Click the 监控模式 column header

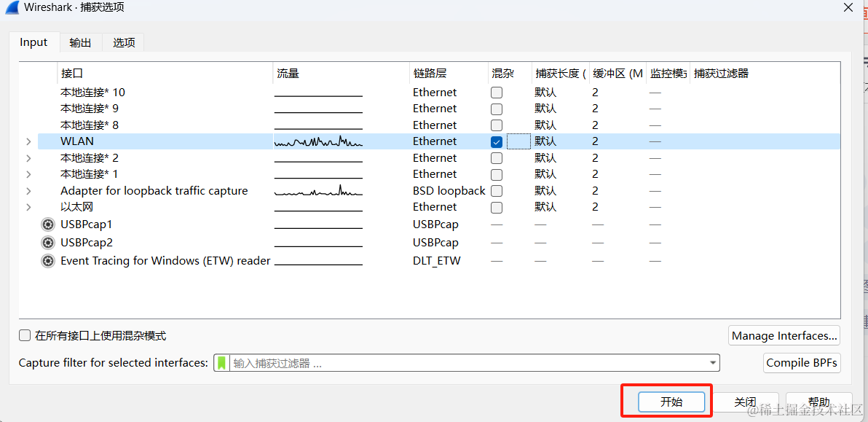click(668, 73)
